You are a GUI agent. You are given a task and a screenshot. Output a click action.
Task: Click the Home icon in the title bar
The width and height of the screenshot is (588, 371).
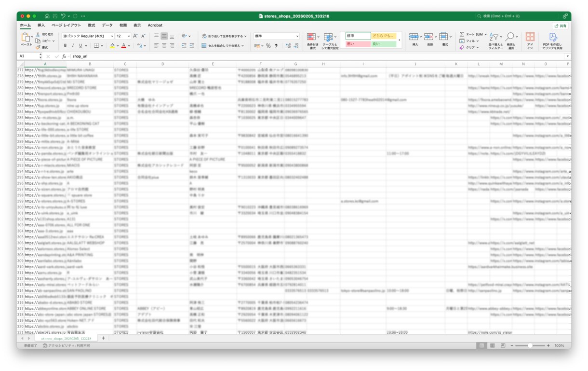47,16
